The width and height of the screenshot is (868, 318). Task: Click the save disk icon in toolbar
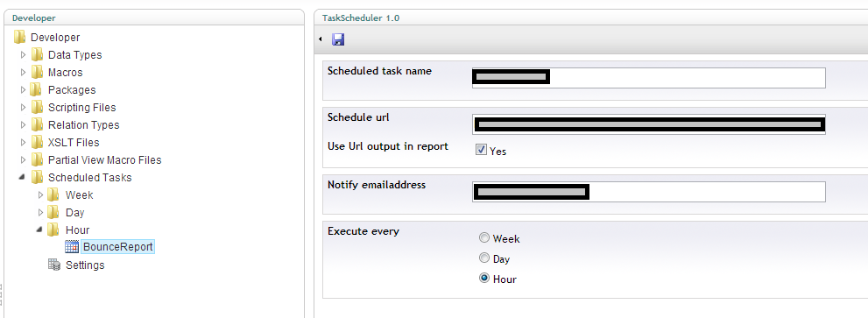click(338, 39)
